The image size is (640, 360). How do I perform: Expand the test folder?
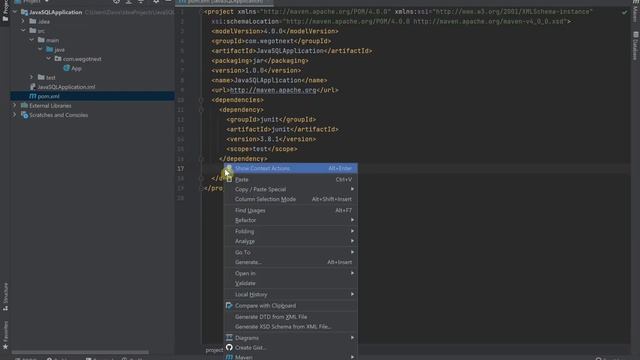tap(32, 77)
